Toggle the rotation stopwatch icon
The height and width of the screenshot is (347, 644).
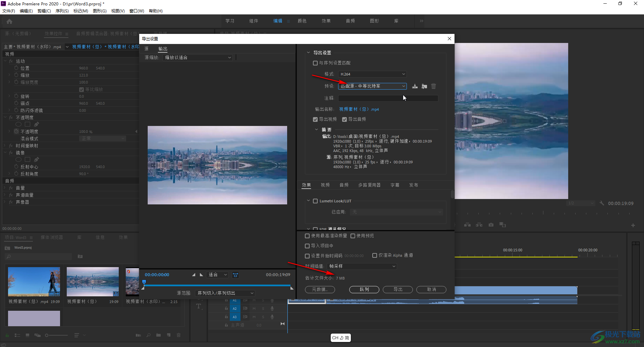pyautogui.click(x=16, y=96)
